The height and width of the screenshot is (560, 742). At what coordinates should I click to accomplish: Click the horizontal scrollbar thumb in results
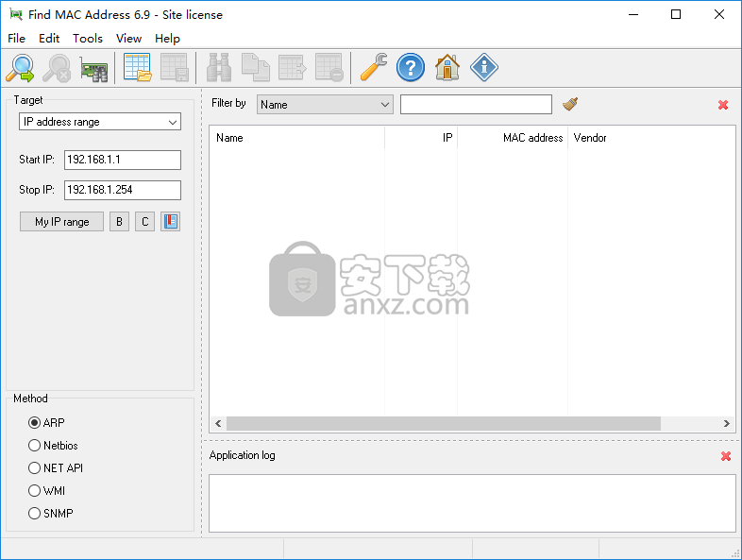(x=444, y=424)
